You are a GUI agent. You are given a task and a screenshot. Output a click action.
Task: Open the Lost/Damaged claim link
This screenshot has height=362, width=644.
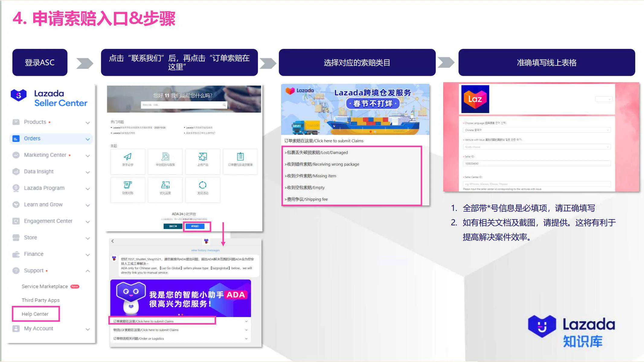[316, 152]
